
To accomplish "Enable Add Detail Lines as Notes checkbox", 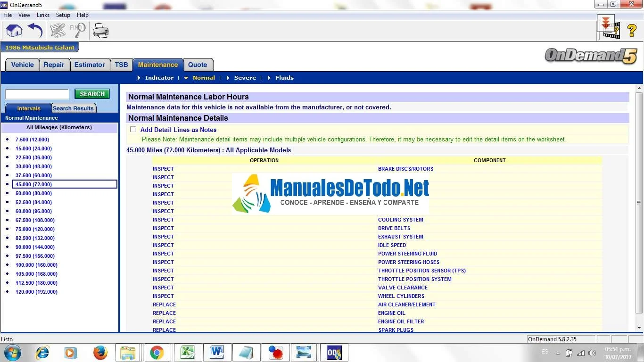I will click(133, 130).
